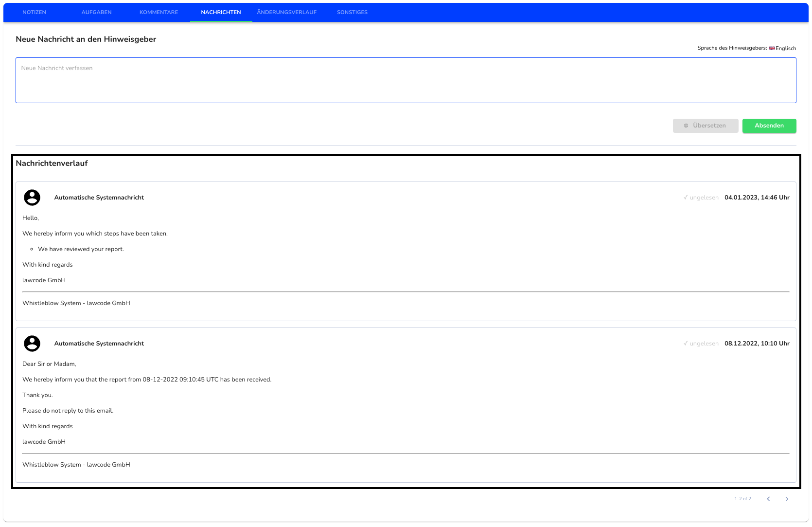
Task: Open the Änderungsverlauf tab
Action: 287,12
